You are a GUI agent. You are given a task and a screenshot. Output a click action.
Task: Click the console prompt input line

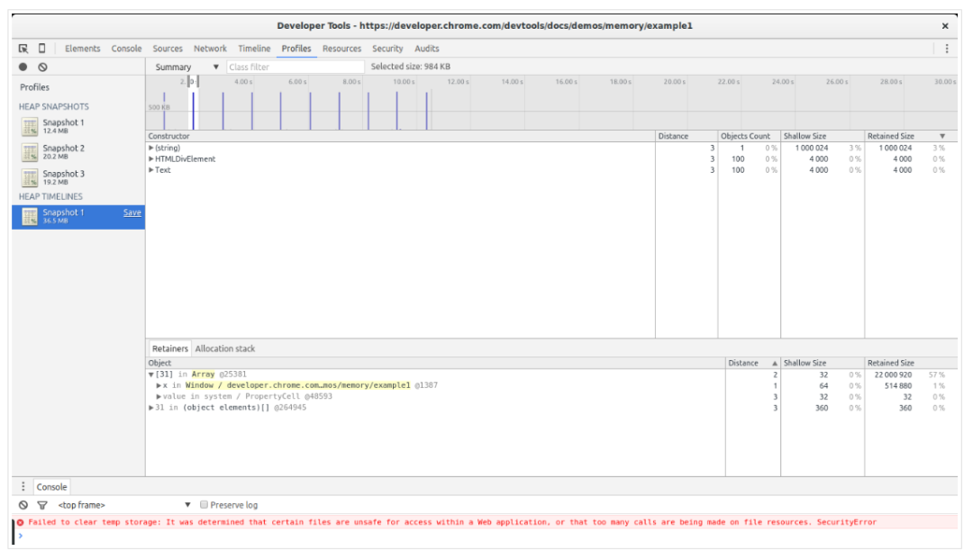pyautogui.click(x=488, y=536)
